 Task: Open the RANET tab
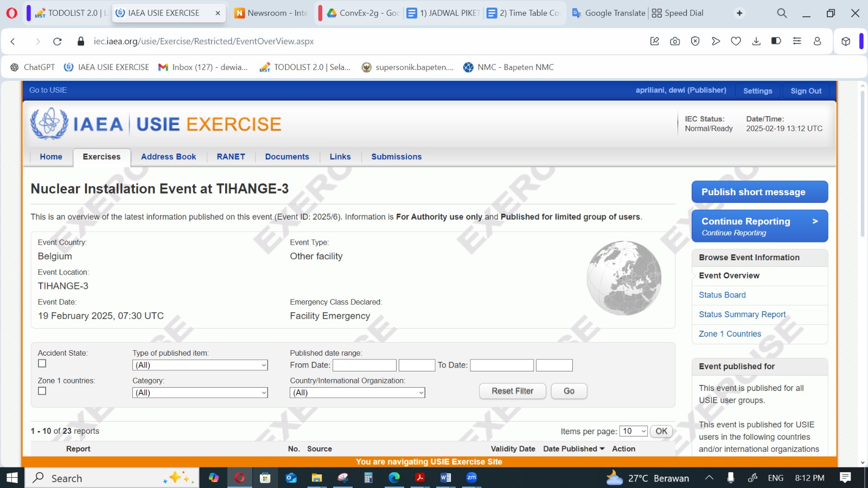tap(231, 157)
